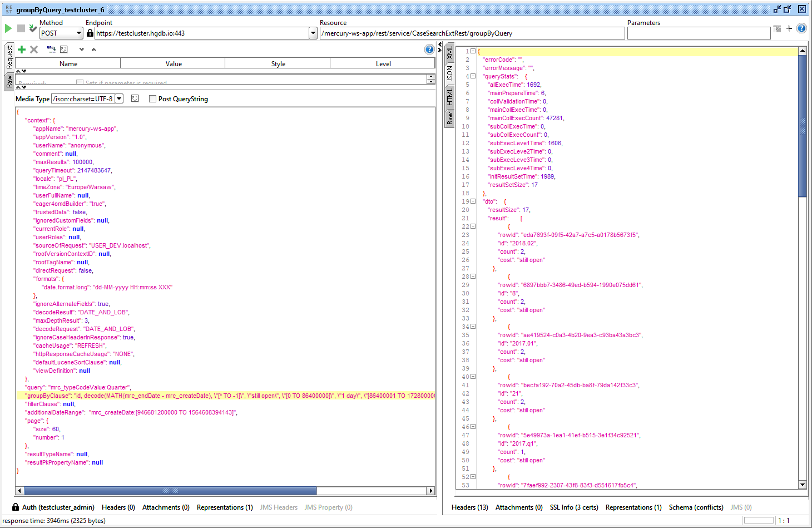The height and width of the screenshot is (528, 812).
Task: Click the request body horizontal scrollbar
Action: click(x=225, y=491)
